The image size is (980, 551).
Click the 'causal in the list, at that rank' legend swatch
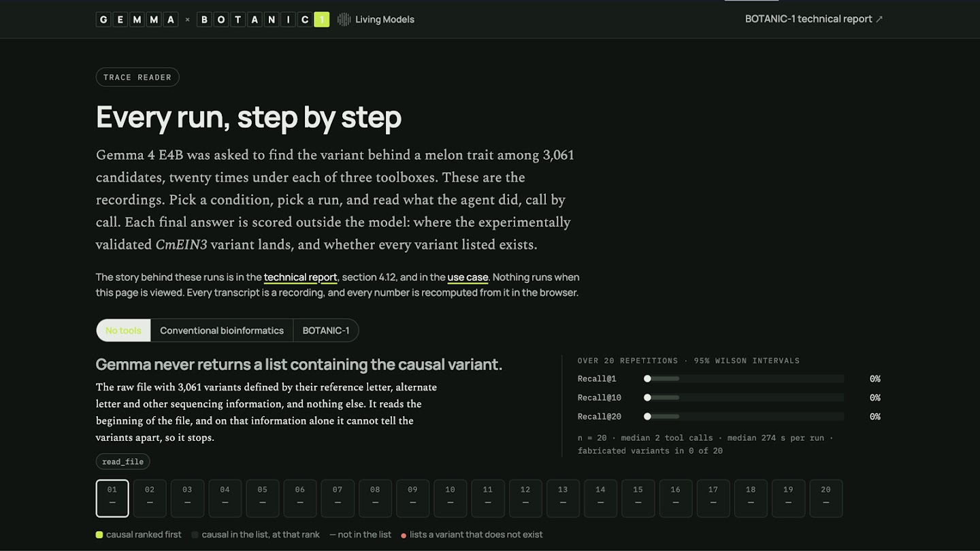[x=195, y=535]
